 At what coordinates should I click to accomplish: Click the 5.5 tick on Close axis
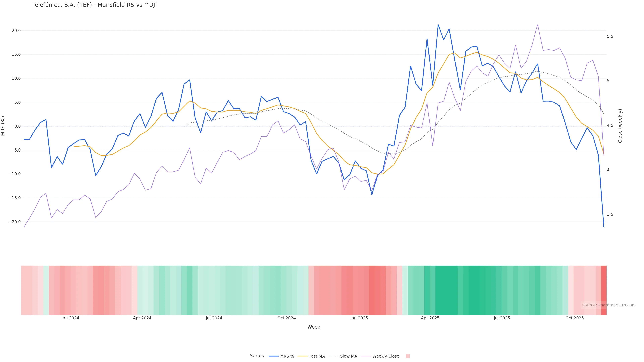(x=610, y=37)
